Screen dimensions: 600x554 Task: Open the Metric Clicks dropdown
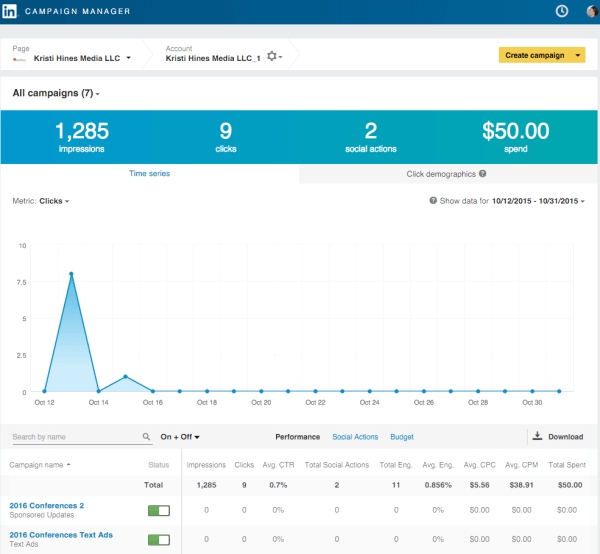(54, 201)
